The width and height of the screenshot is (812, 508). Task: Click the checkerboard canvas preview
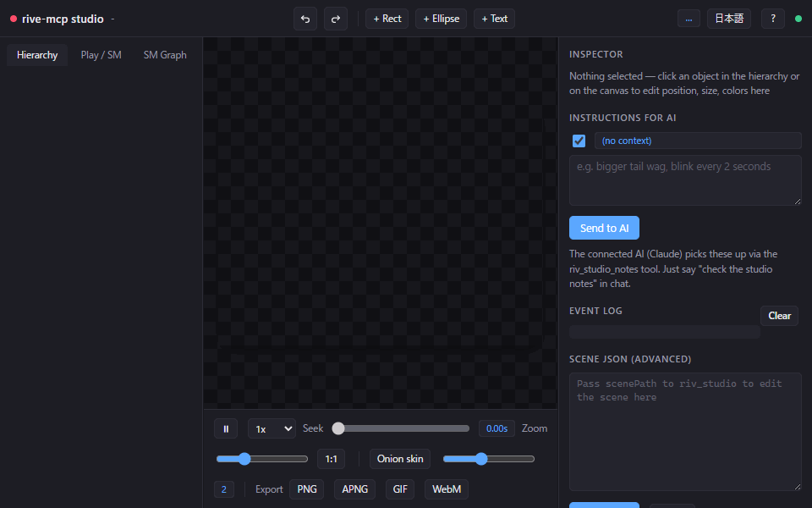click(380, 223)
